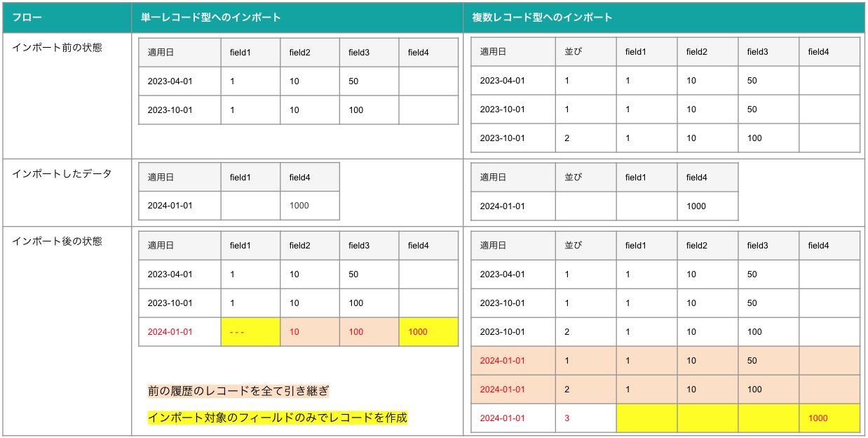Click the red 並び value 3 cell
Viewport: 868px width, 438px height.
567,418
